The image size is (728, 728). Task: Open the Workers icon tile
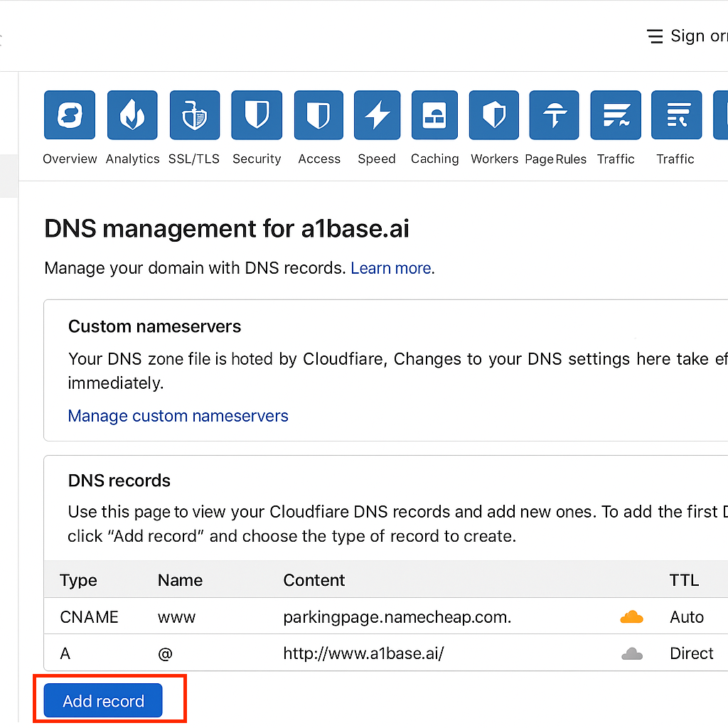point(494,114)
